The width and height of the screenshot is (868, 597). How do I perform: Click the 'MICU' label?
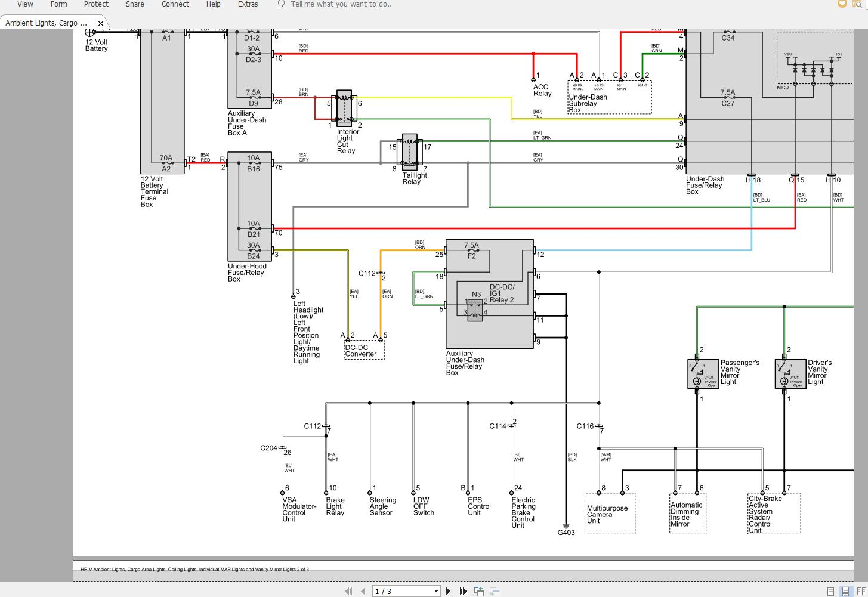(x=783, y=88)
